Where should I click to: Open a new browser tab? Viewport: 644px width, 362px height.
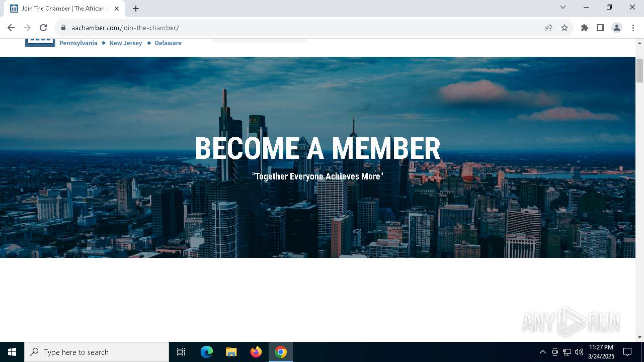coord(136,9)
